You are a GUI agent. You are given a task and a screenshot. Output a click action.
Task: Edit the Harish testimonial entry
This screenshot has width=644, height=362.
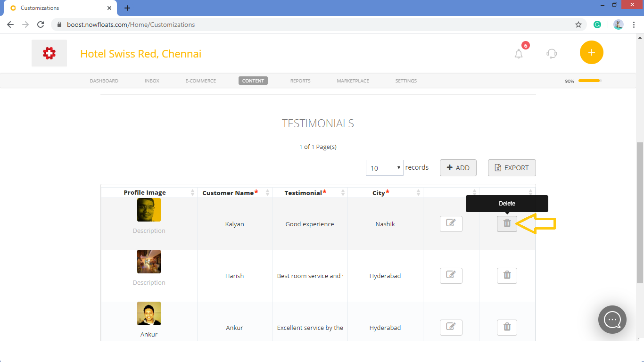click(x=451, y=276)
